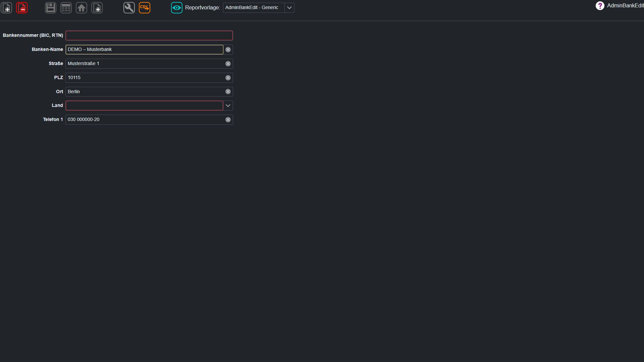Open the wrench settings tool

point(129,8)
